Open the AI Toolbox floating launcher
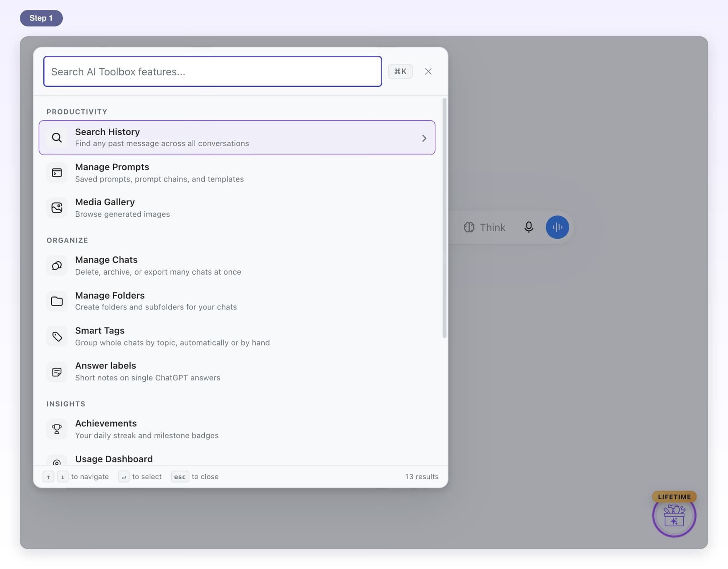Viewport: 728px width, 569px height. pyautogui.click(x=674, y=515)
